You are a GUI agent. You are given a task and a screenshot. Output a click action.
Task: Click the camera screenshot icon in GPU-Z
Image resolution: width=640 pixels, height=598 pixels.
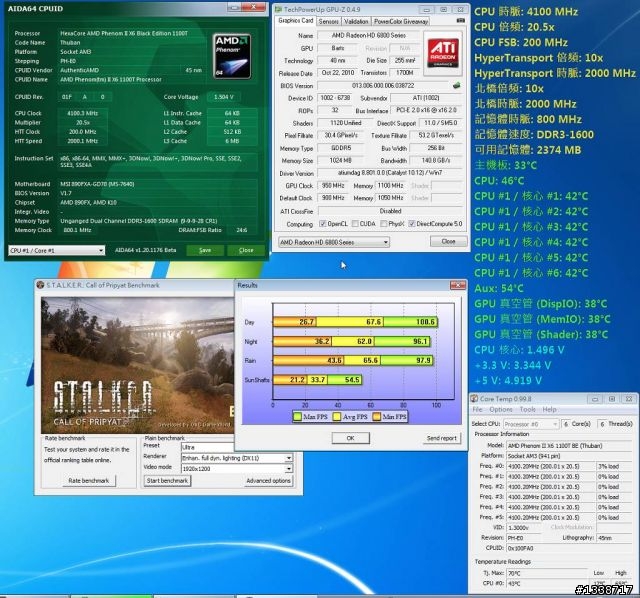tap(460, 20)
